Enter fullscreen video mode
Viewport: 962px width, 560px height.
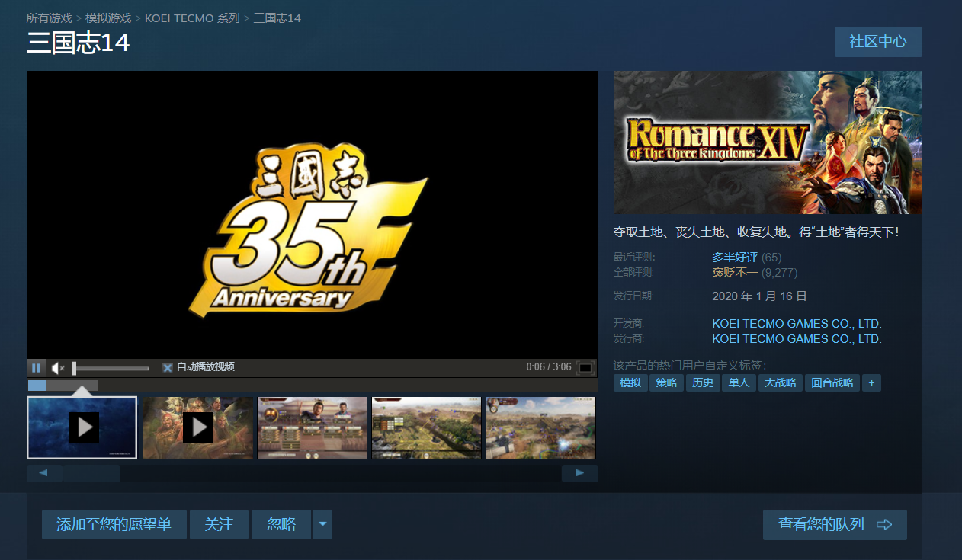click(x=585, y=368)
